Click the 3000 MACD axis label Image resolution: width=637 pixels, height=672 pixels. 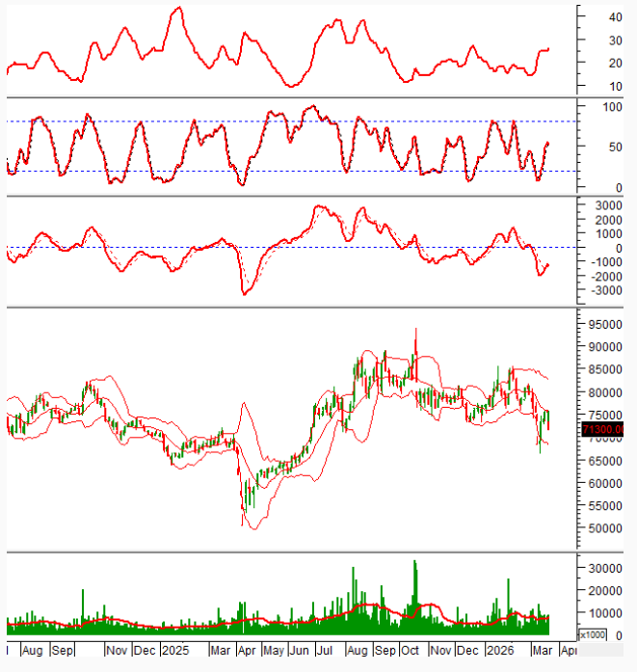(x=606, y=205)
